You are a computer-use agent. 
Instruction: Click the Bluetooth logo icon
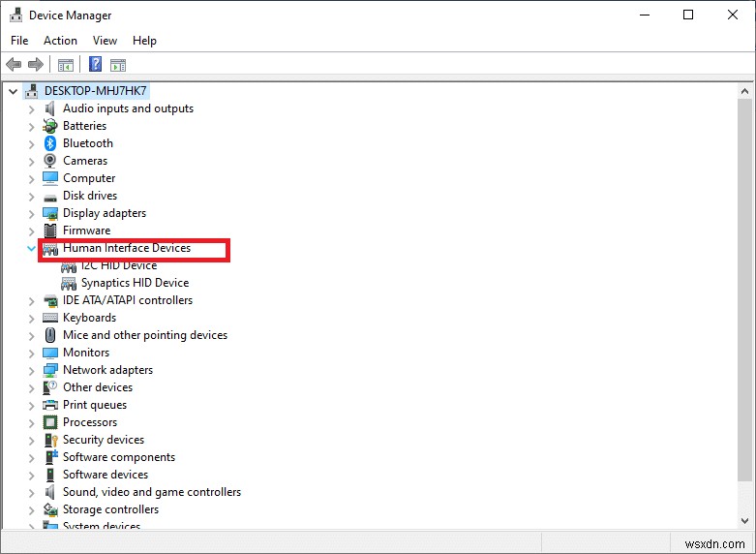(50, 143)
